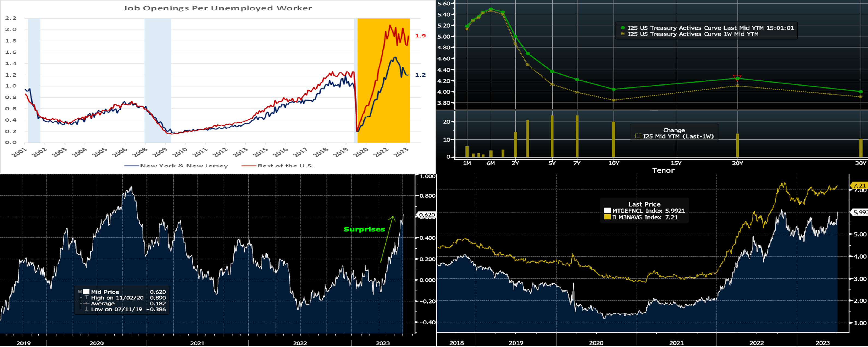Viewport: 868px width, 347px height.
Task: Click the white Mid Price color swatch
Action: (x=86, y=292)
